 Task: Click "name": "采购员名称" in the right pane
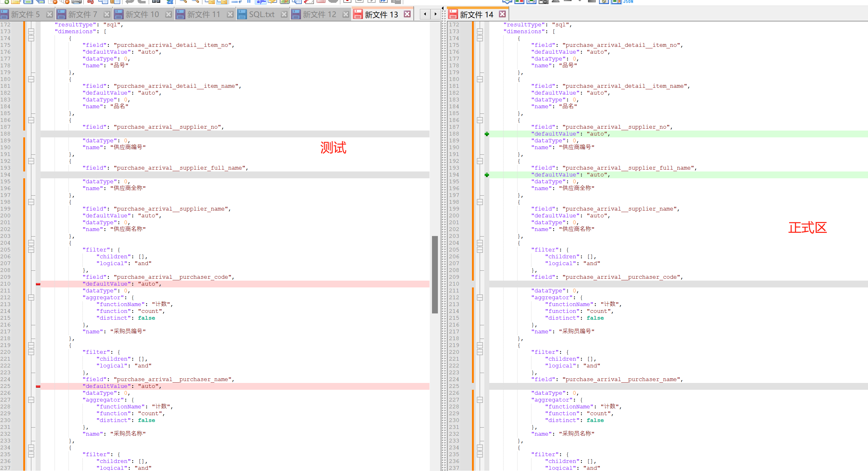point(563,434)
